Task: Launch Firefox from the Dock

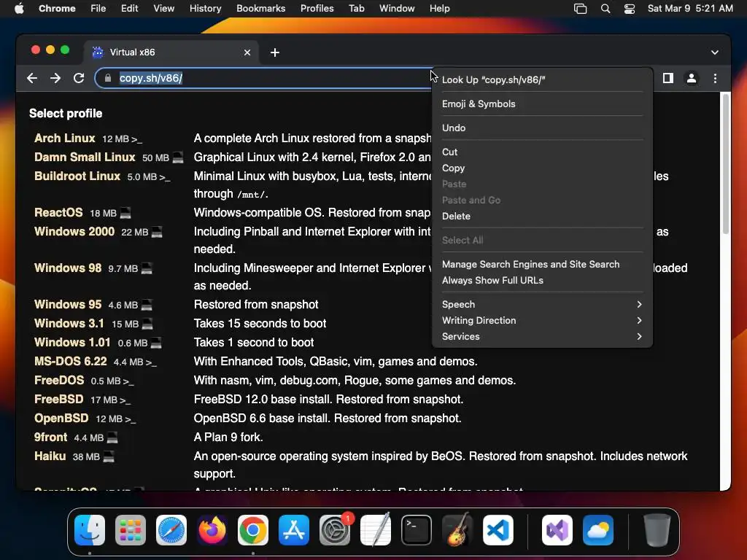Action: point(212,530)
